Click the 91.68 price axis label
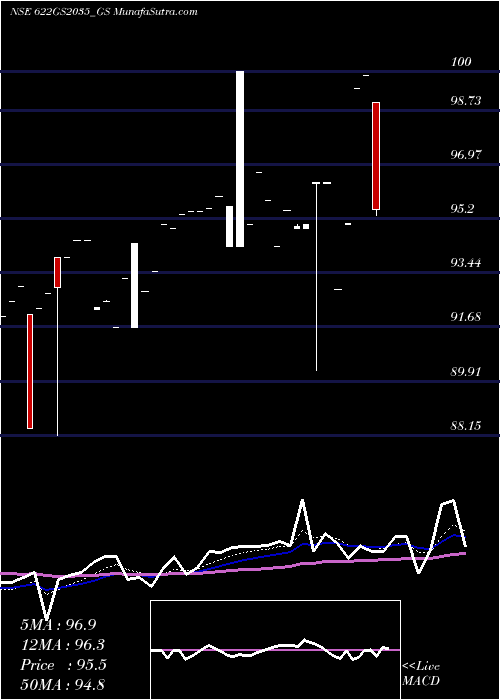Screen dimensions: 500x700 (466, 317)
